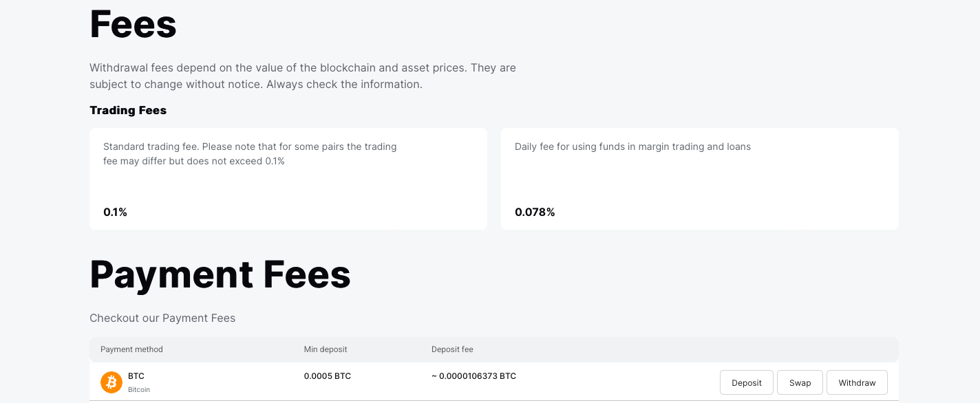Select the standard trading fee card
This screenshot has height=403, width=980.
288,179
